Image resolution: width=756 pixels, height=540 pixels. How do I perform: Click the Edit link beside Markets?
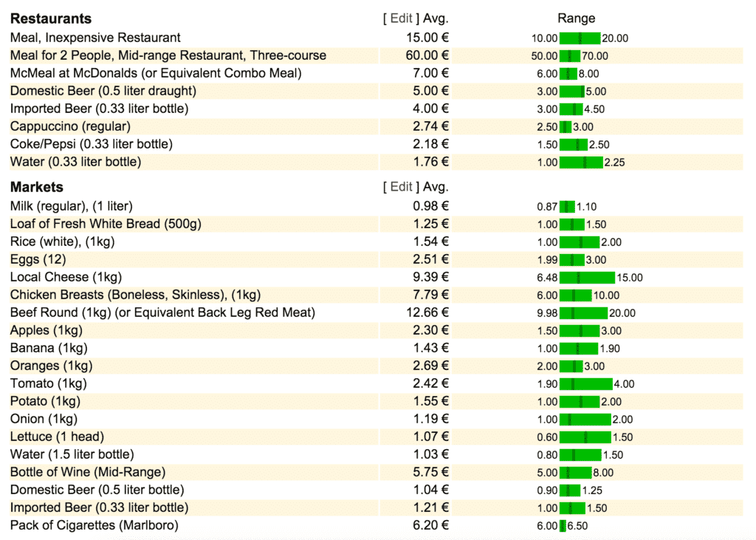[x=401, y=187]
